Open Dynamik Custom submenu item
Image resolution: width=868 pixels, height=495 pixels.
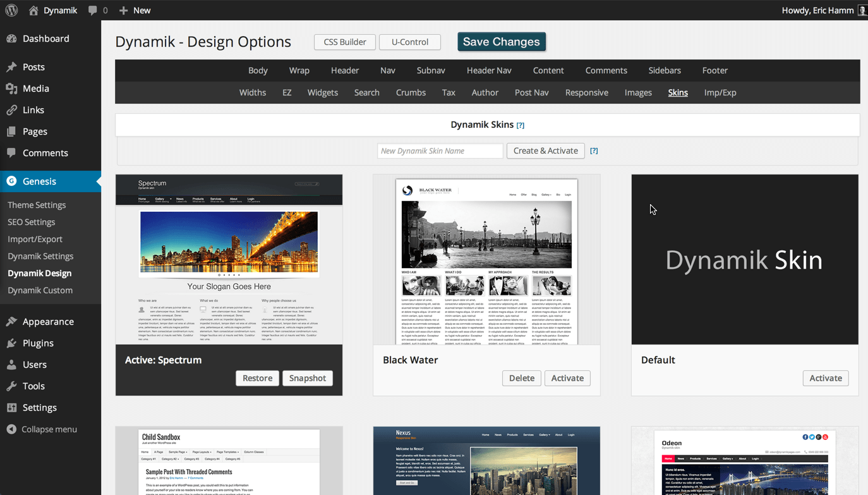coord(40,290)
